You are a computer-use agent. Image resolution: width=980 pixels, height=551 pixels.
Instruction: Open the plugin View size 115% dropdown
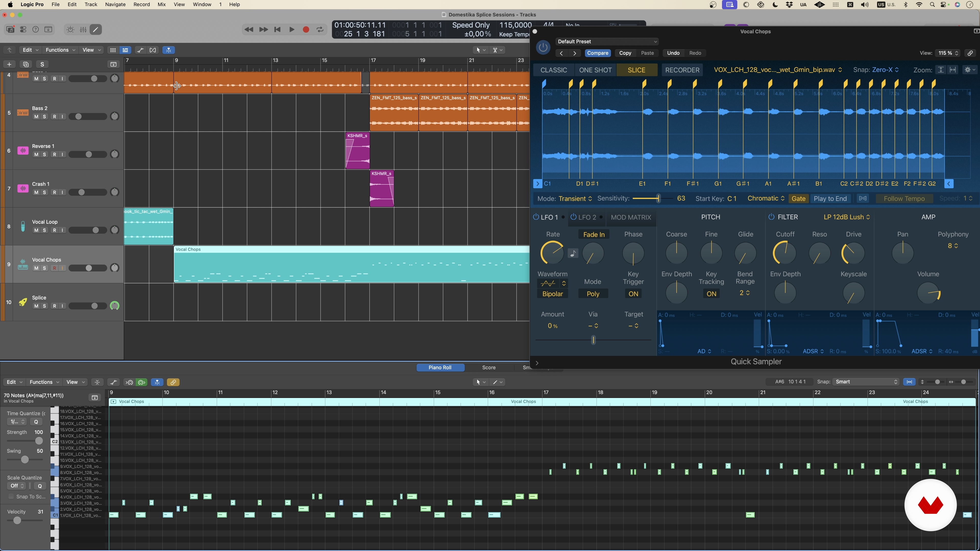948,53
